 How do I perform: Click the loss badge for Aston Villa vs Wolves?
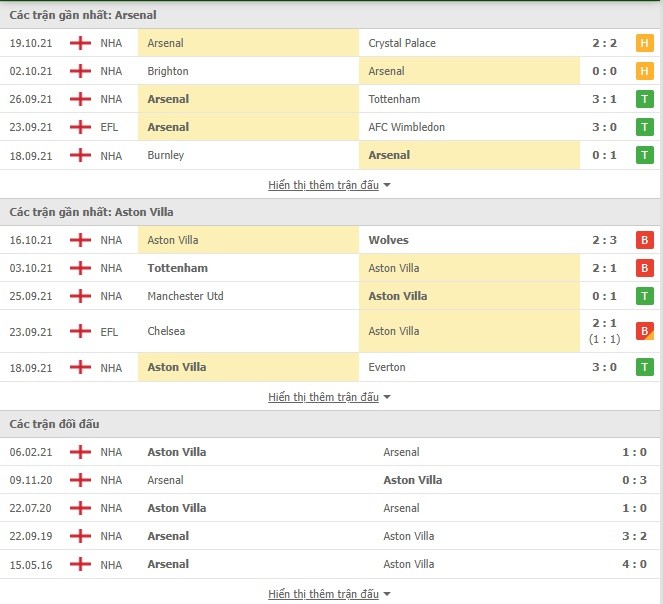tap(644, 240)
